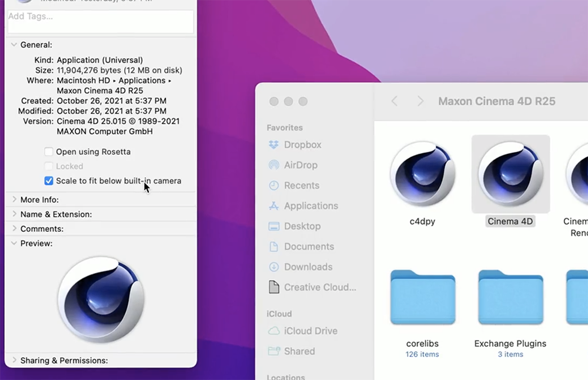Collapse the General section
The image size is (588, 380).
pos(14,45)
